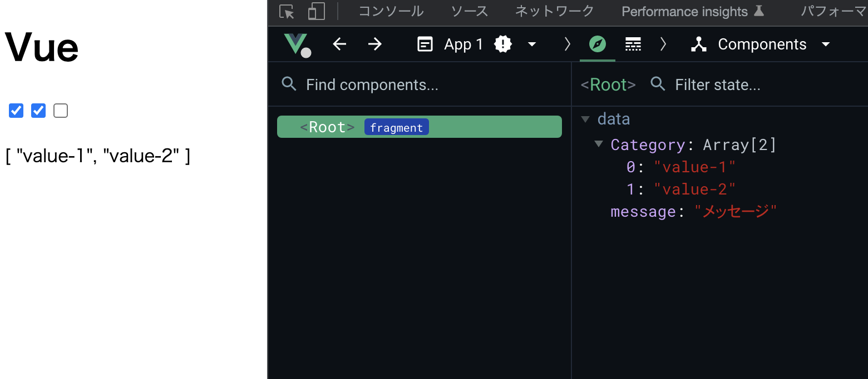Check the third unchecked checkbox

tap(61, 111)
